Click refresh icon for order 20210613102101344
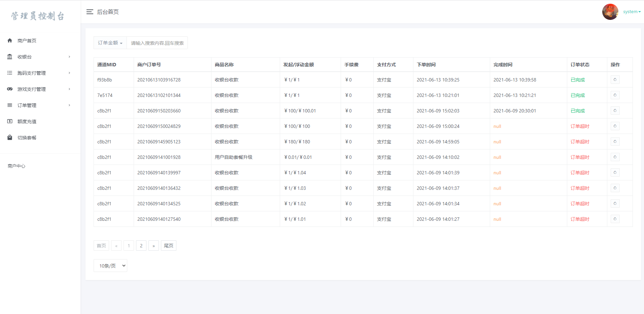The height and width of the screenshot is (314, 644). click(615, 95)
